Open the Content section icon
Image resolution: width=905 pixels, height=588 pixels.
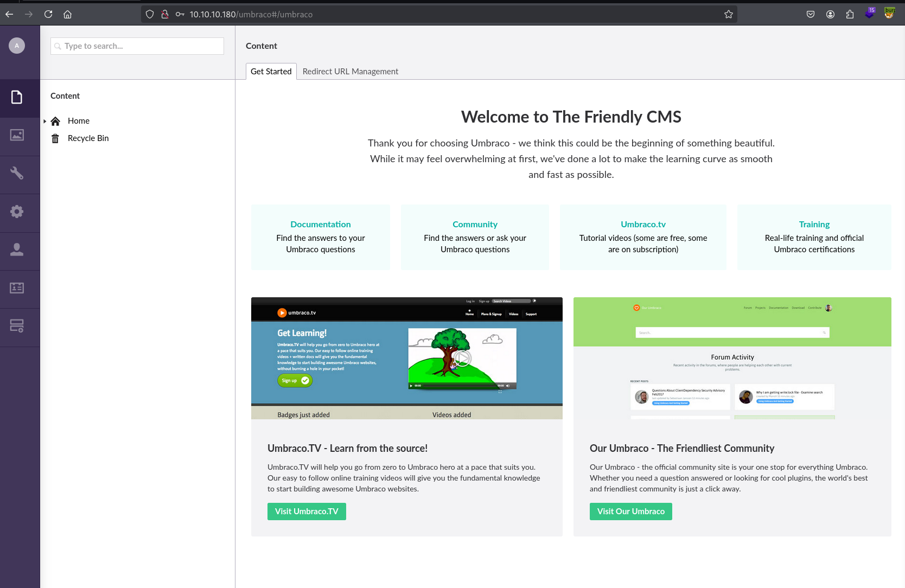click(x=17, y=97)
